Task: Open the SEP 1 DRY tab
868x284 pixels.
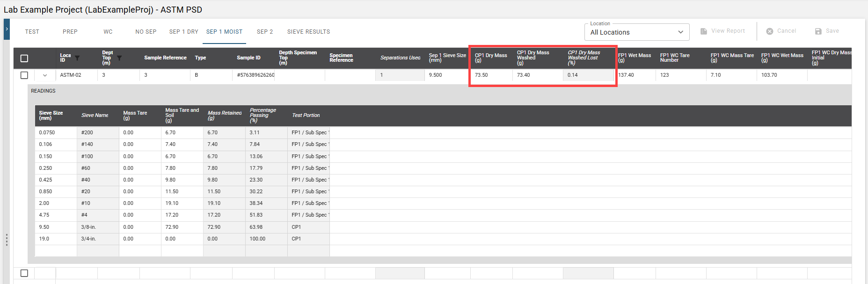Action: coord(183,32)
